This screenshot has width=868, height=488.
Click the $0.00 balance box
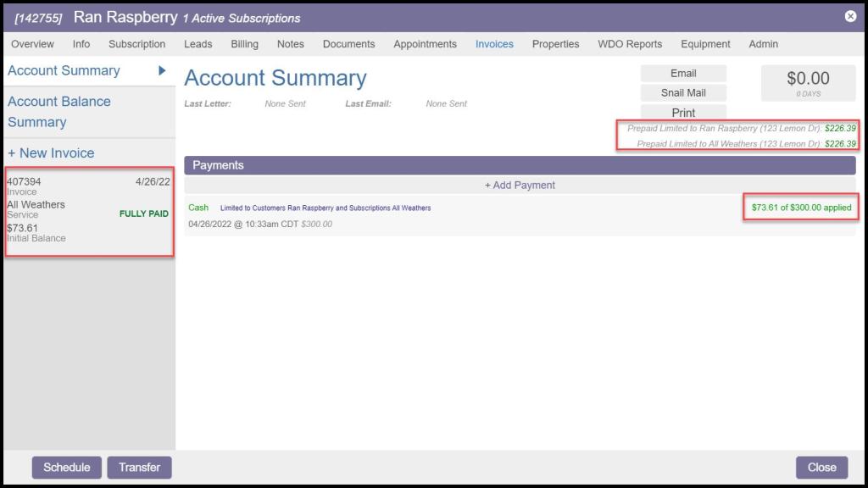[x=808, y=83]
